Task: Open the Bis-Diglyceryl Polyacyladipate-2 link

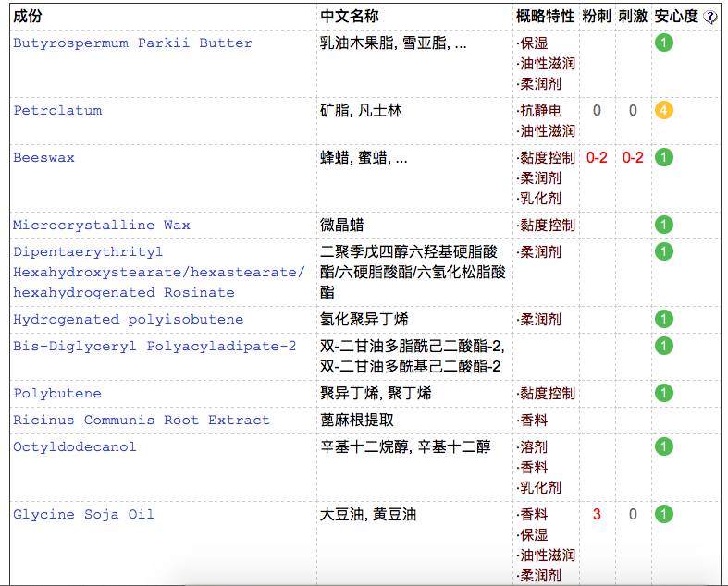Action: pyautogui.click(x=154, y=346)
